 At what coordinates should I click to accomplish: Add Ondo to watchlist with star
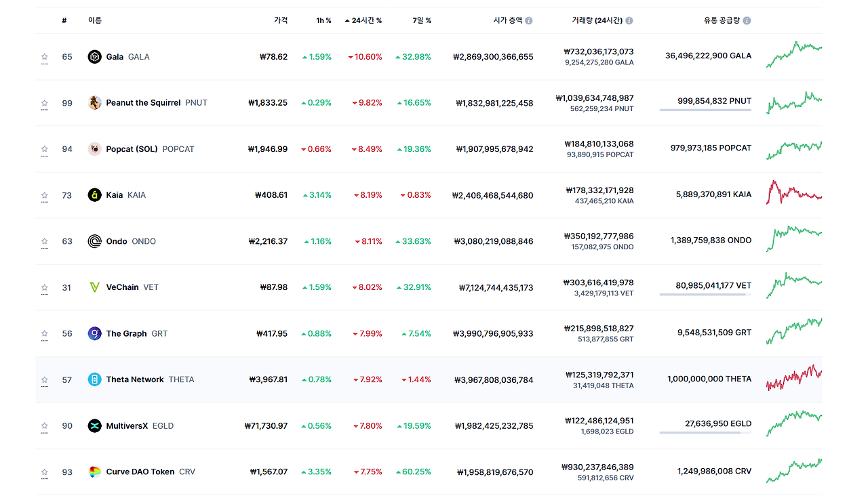(x=44, y=241)
